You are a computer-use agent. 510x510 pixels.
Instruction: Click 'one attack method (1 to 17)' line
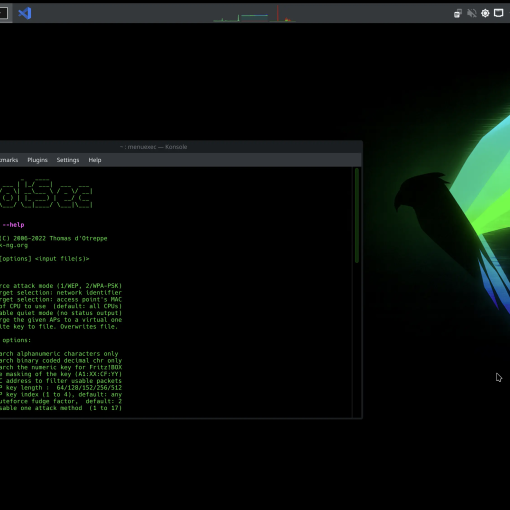click(71, 408)
